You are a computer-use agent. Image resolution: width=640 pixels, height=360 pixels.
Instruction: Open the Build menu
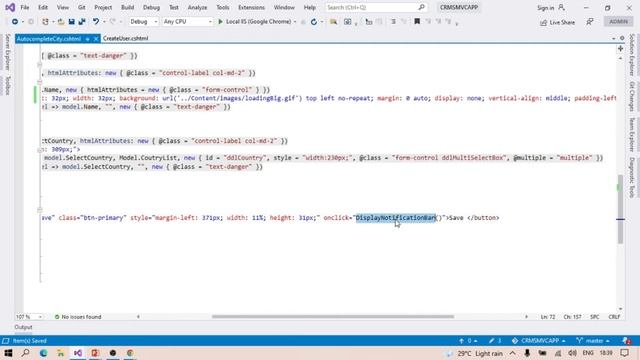point(127,7)
